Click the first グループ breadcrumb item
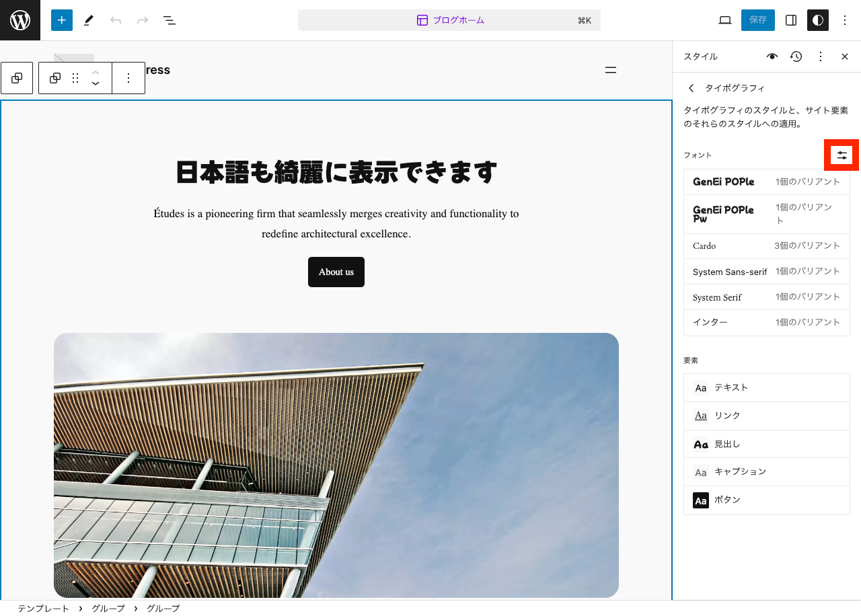 108,609
